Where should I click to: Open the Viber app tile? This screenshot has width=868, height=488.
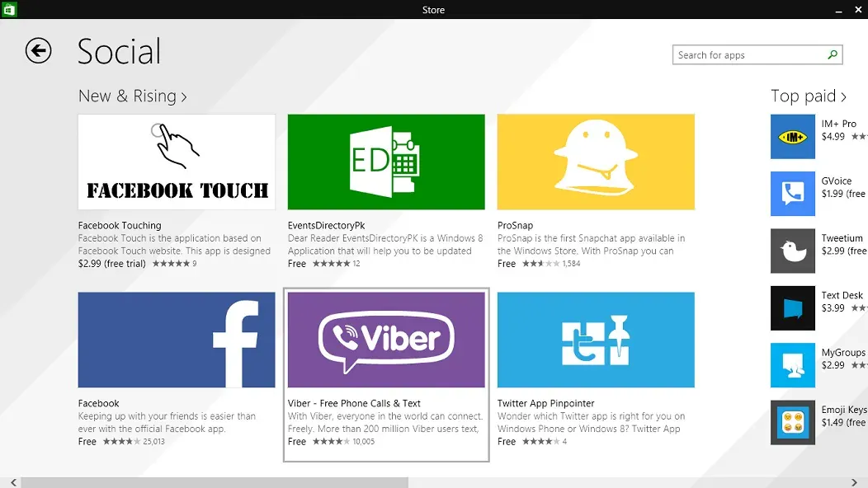386,340
